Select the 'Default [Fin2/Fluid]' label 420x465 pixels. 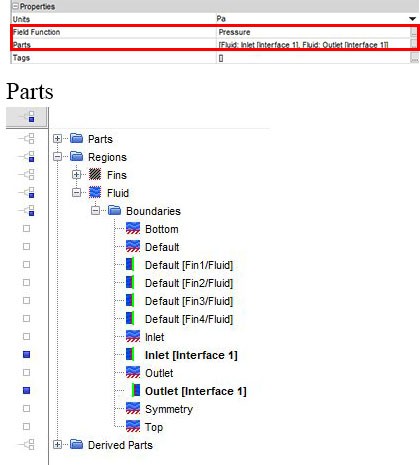[189, 283]
